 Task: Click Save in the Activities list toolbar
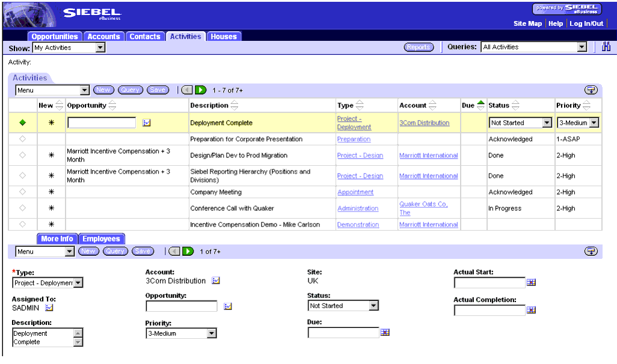tap(158, 90)
